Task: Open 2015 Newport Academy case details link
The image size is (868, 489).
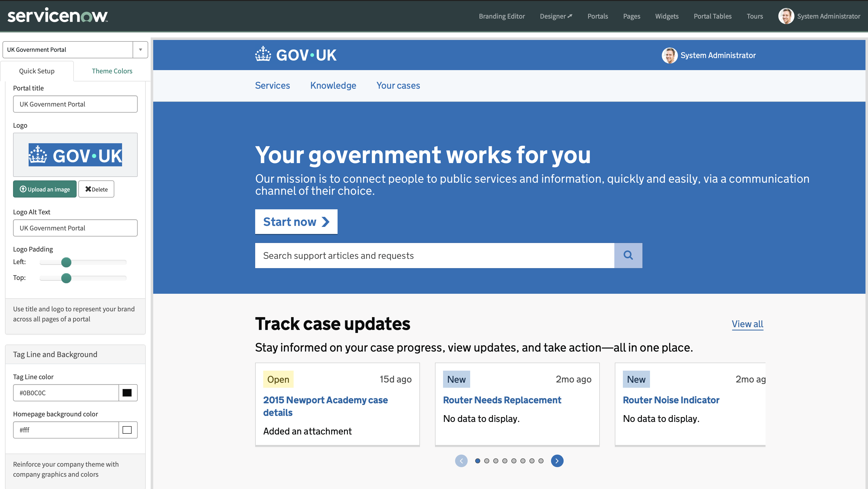Action: (x=325, y=406)
